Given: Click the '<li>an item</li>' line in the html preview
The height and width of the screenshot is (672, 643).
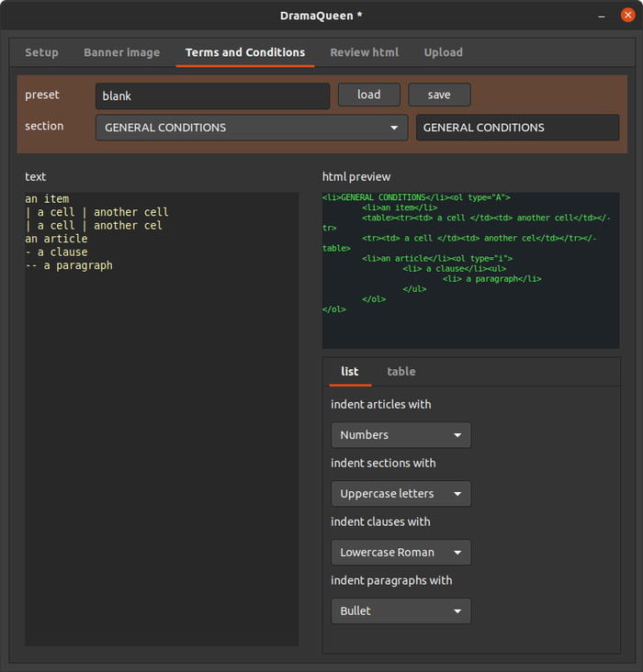Looking at the screenshot, I should click(400, 207).
